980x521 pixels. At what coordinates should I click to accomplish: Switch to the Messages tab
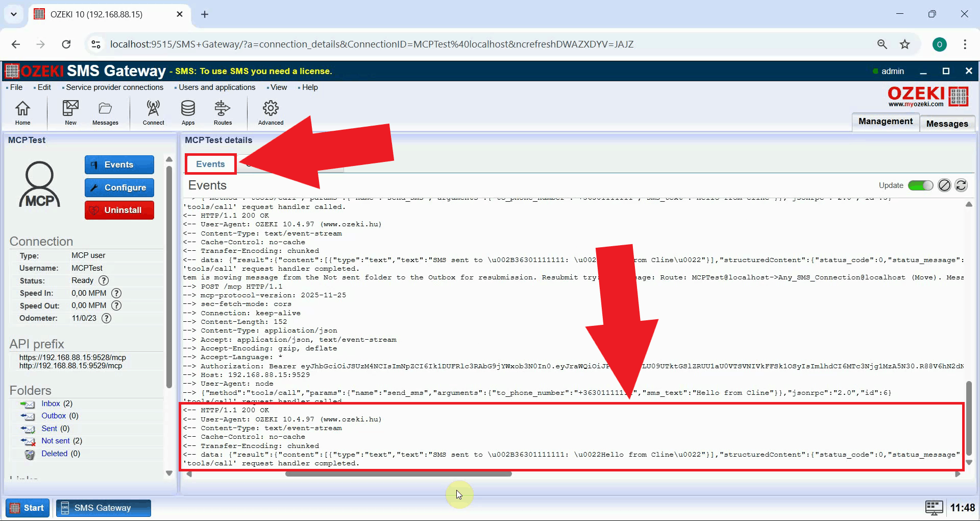pos(947,124)
